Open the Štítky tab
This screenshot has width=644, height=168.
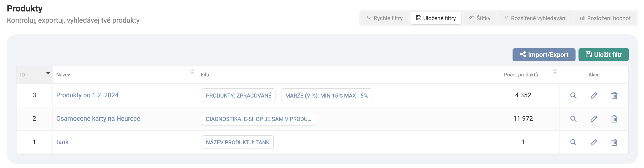pyautogui.click(x=480, y=18)
